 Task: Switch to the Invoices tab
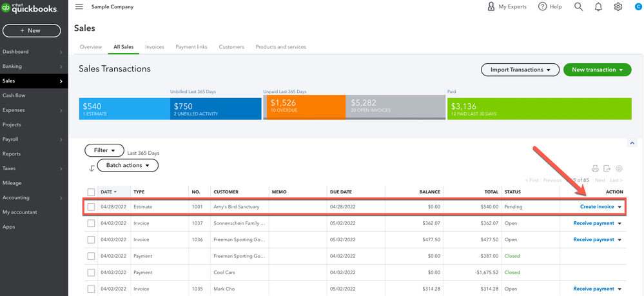click(155, 47)
